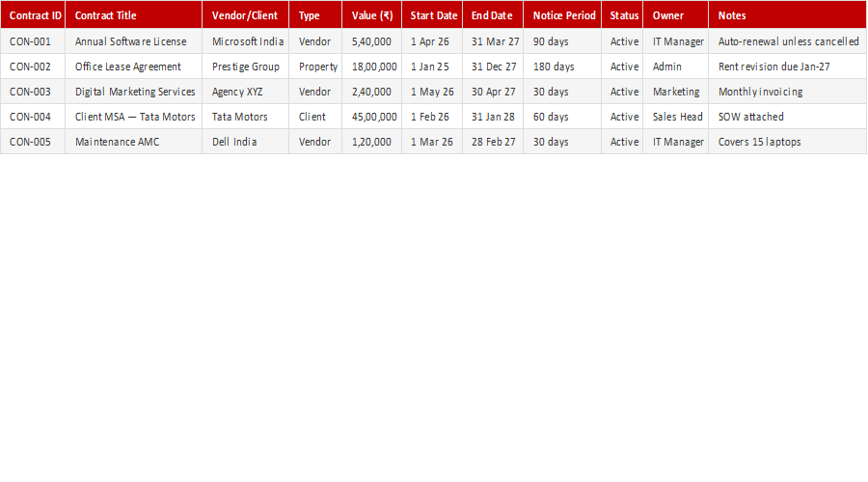Click the 1 Mar 26 start date
Screen dimensions: 868x482
click(x=432, y=142)
